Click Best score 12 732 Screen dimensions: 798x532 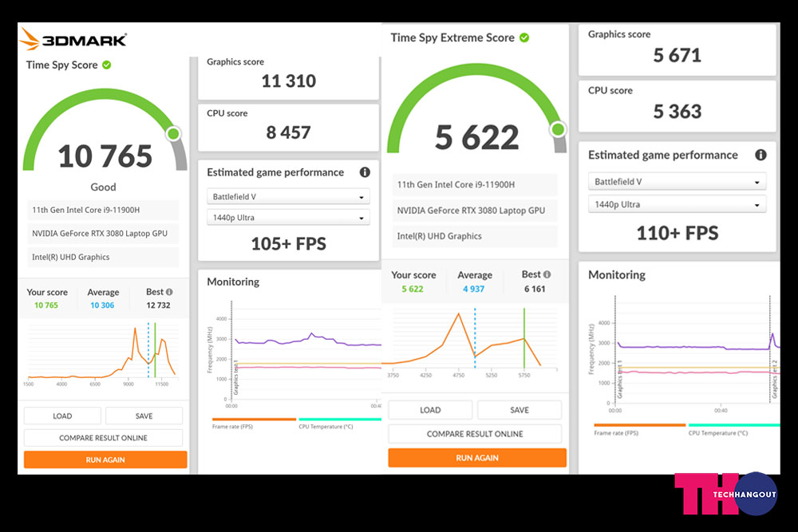(158, 305)
